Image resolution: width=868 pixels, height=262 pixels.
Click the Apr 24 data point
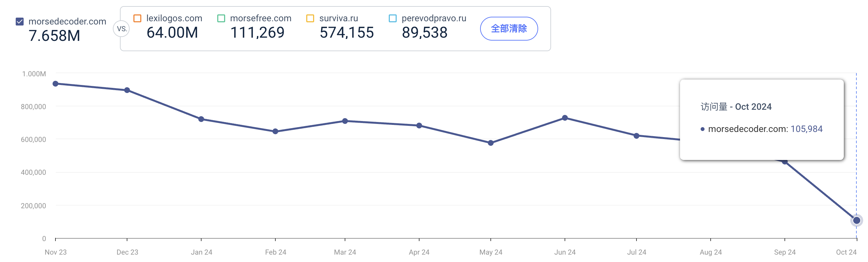tap(419, 126)
